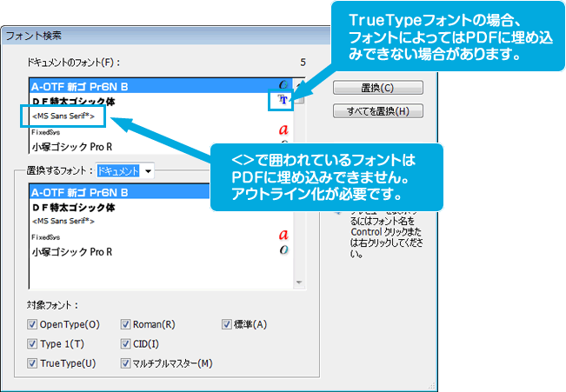Uncheck the Type 1(T) checkbox
566x392 pixels.
(33, 343)
